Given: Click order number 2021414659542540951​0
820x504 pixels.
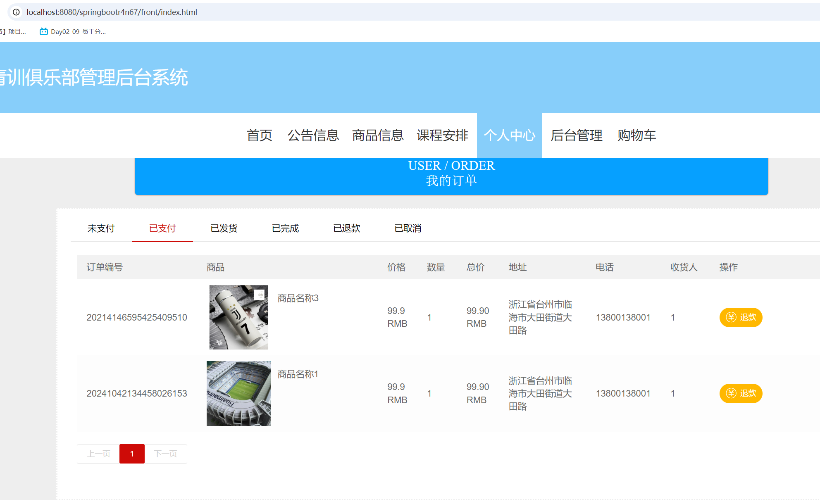Looking at the screenshot, I should (137, 317).
